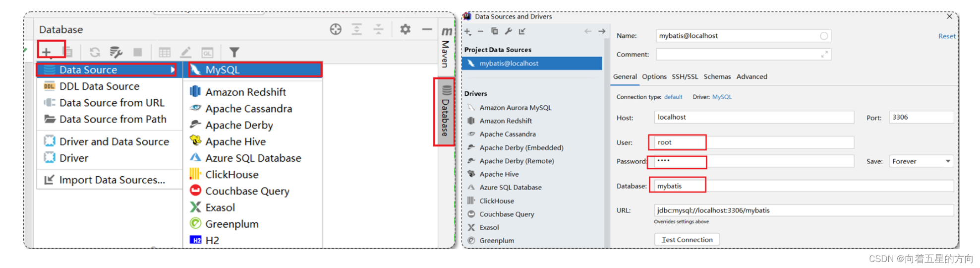Click the default connection type link
980x268 pixels.
(673, 97)
